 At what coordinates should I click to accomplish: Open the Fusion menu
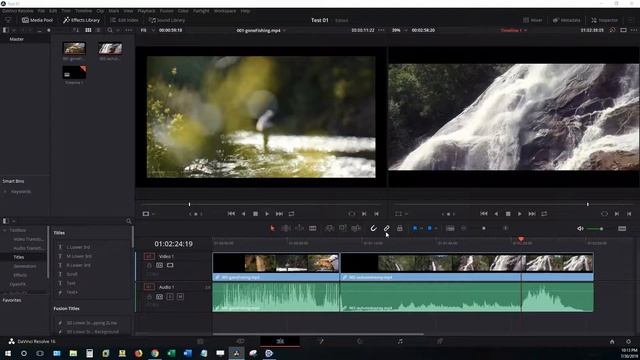167,11
